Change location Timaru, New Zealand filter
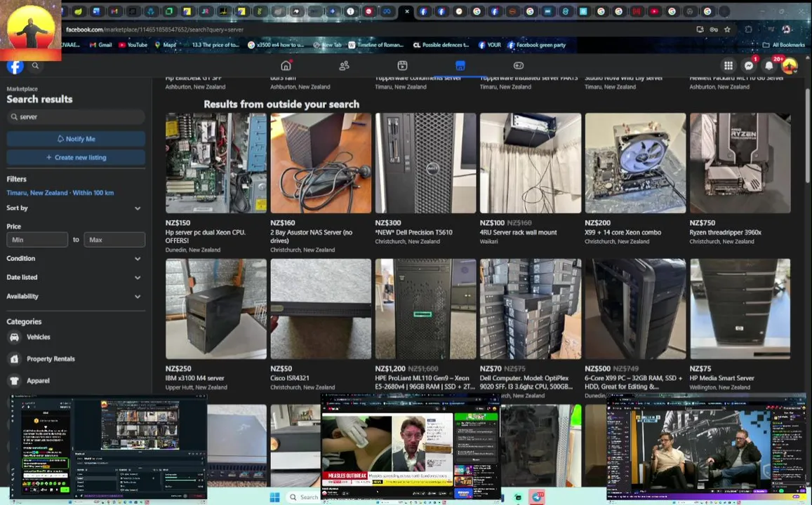This screenshot has width=812, height=505. [60, 192]
